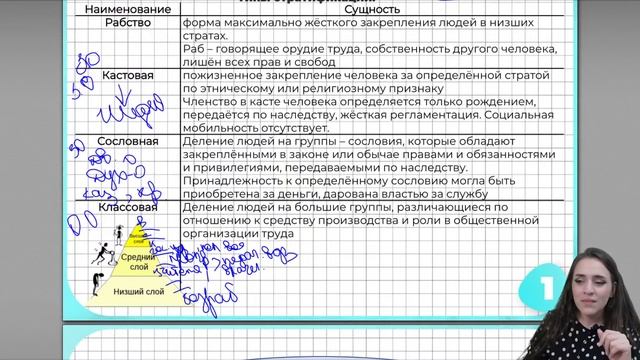Click line "форма максимально жёсткого закрепления людей"

pyautogui.click(x=358, y=23)
